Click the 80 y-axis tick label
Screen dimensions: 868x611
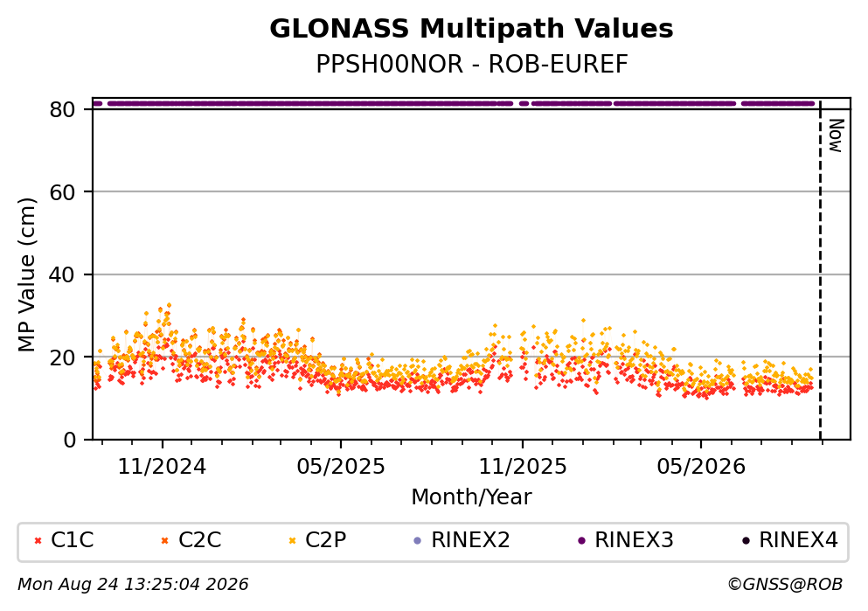pos(62,110)
